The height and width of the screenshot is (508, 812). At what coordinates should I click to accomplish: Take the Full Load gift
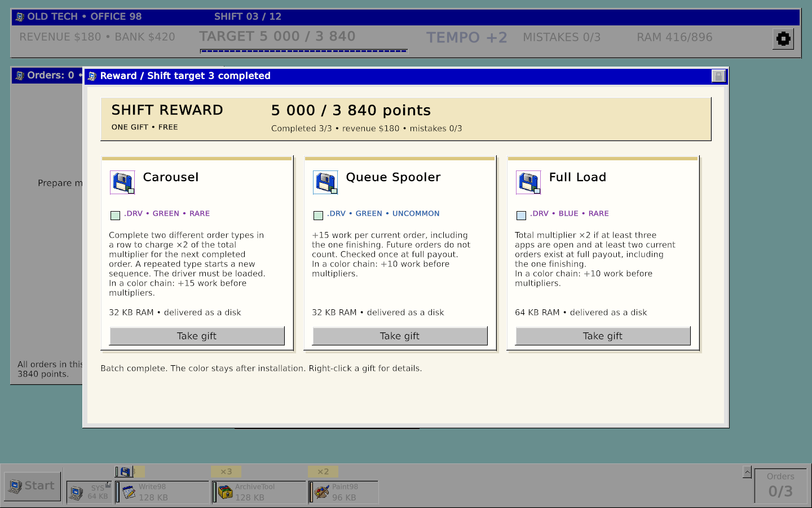point(603,336)
